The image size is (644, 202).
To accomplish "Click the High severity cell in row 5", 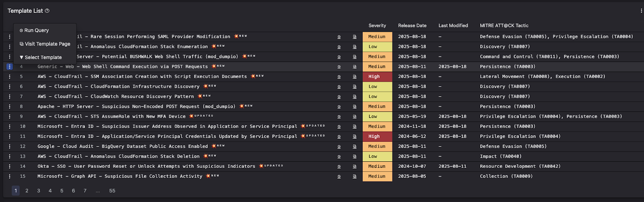I will point(377,77).
